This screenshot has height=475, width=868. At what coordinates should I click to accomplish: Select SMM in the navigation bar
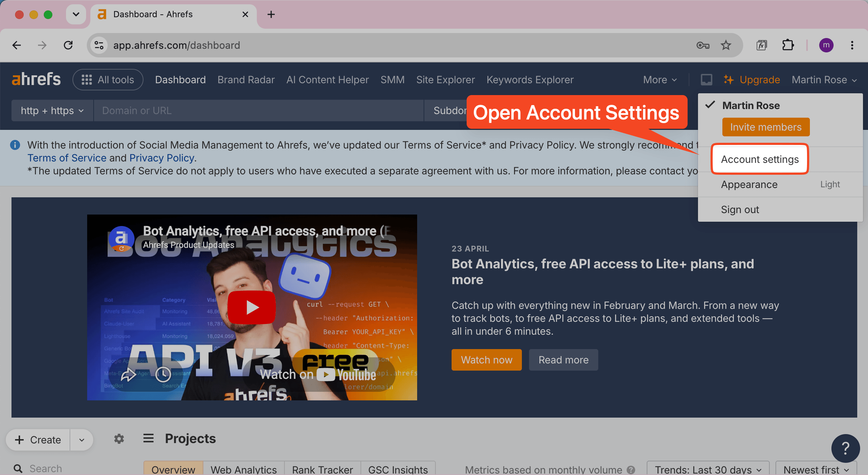pyautogui.click(x=392, y=80)
